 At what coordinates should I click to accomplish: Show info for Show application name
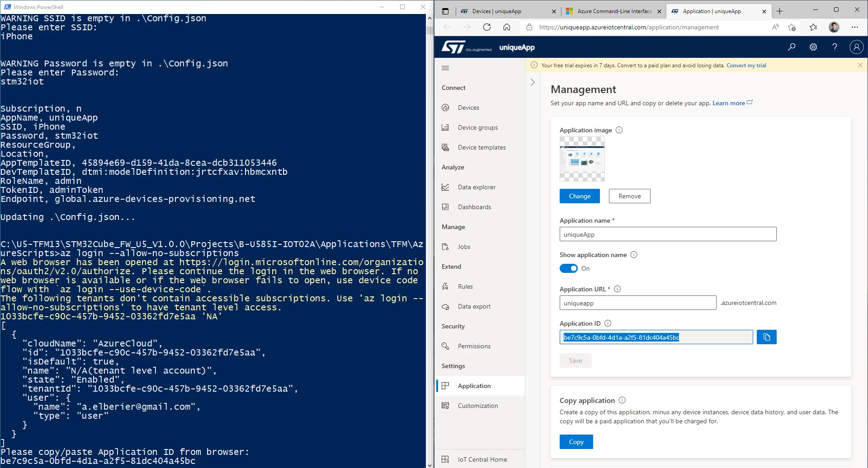point(634,255)
